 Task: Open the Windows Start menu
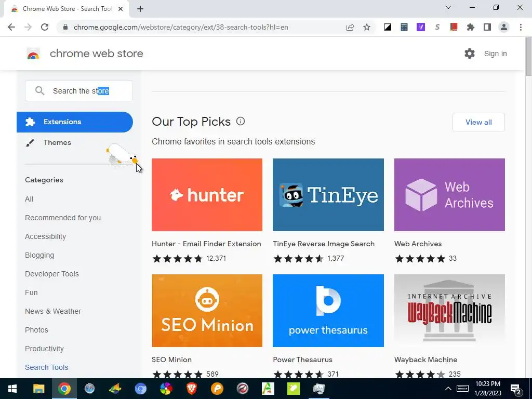[12, 389]
